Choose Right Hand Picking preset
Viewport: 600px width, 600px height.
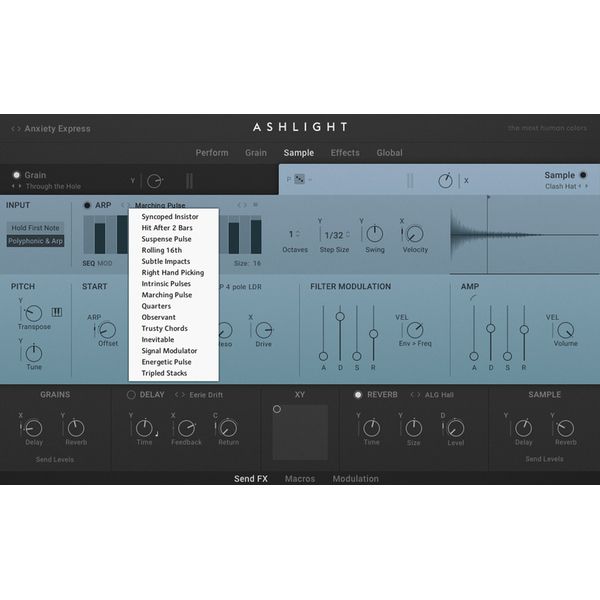(x=174, y=272)
